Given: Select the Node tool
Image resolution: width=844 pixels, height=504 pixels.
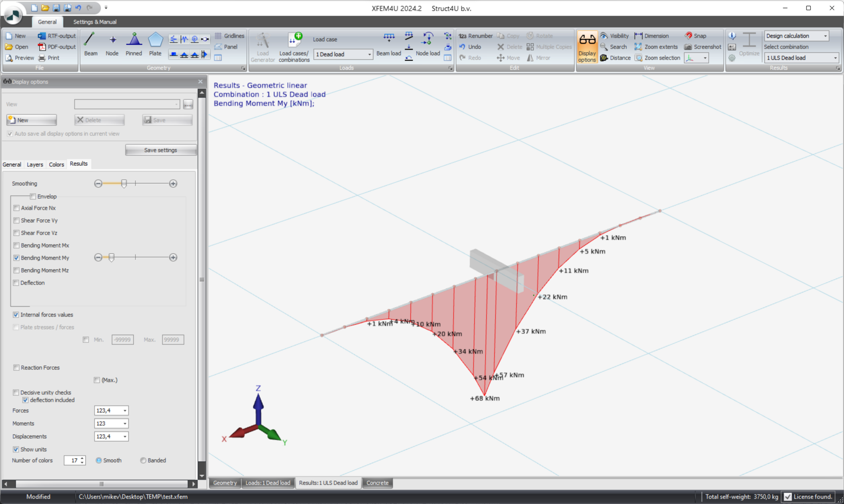Looking at the screenshot, I should [x=112, y=44].
